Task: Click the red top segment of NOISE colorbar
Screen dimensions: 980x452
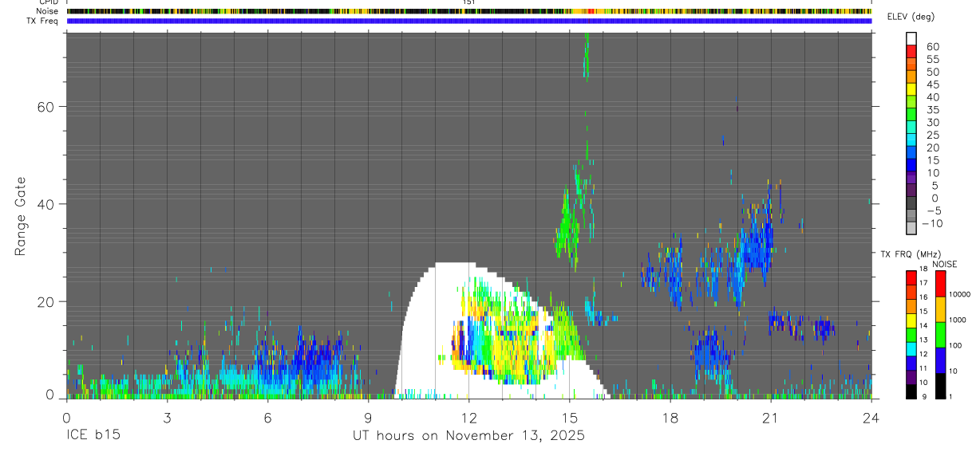Action: (x=940, y=284)
